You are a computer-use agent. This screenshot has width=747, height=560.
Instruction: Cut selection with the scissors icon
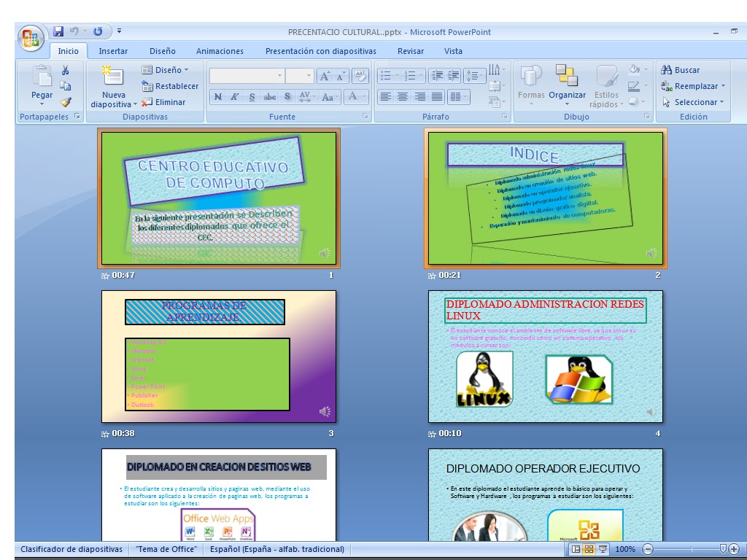(65, 70)
